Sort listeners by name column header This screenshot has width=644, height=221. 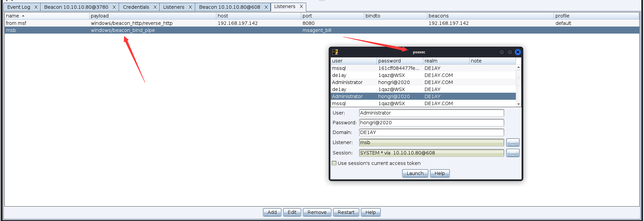47,16
